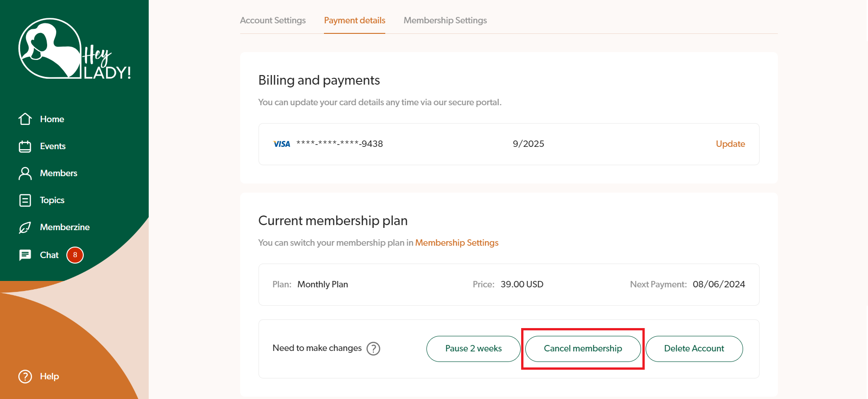This screenshot has width=868, height=399.
Task: Switch to the Account Settings tab
Action: 273,21
